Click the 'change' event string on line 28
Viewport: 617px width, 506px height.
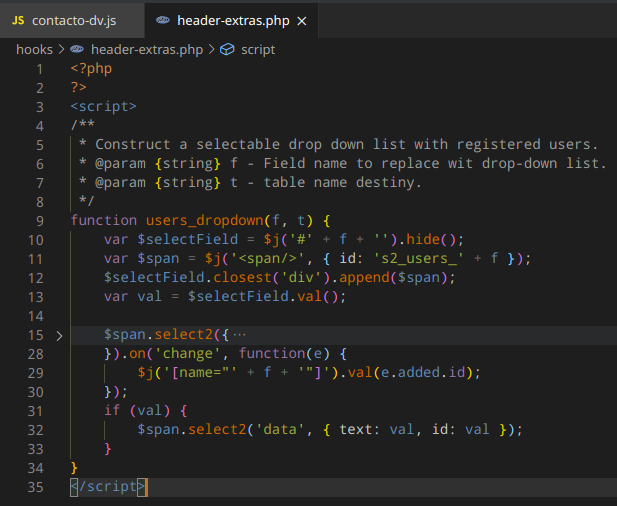tap(187, 353)
